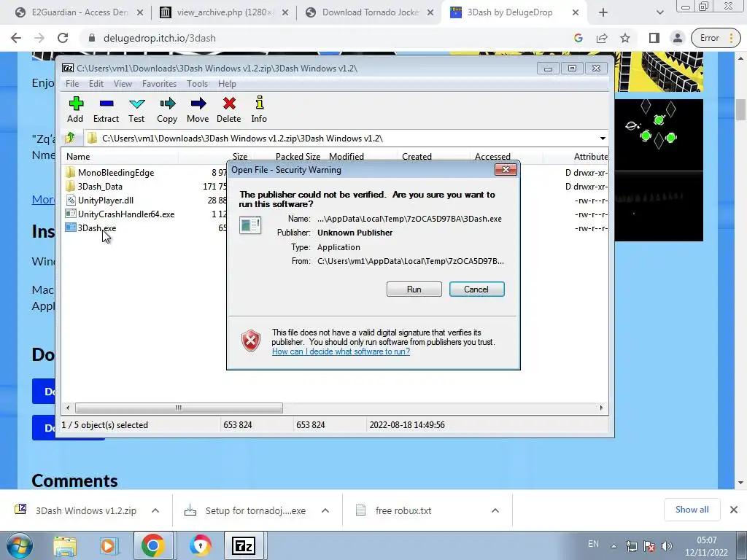
Task: Open the Favorites menu
Action: 159,84
